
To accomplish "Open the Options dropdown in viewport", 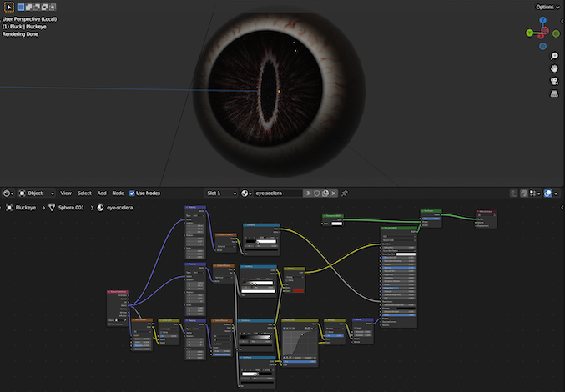I will (x=547, y=7).
